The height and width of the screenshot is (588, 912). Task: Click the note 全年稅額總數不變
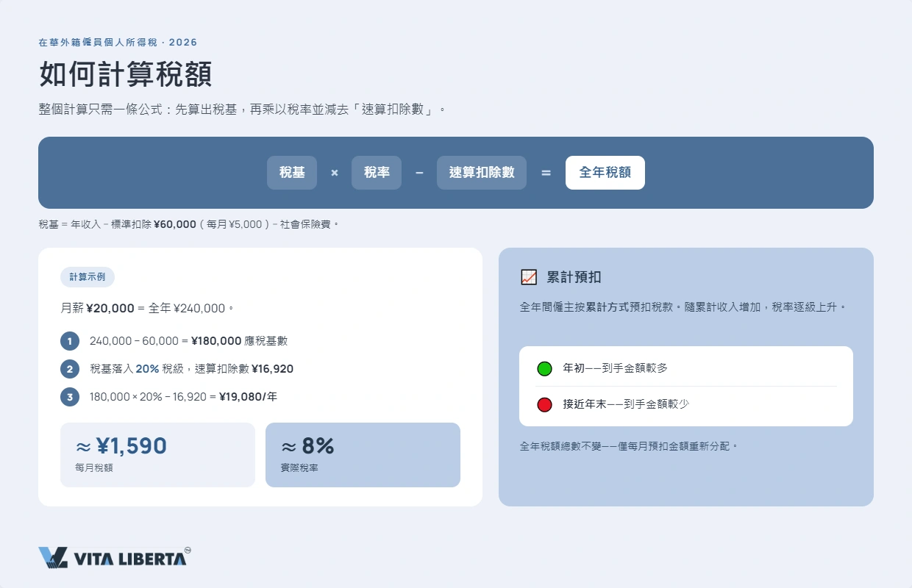(x=629, y=446)
